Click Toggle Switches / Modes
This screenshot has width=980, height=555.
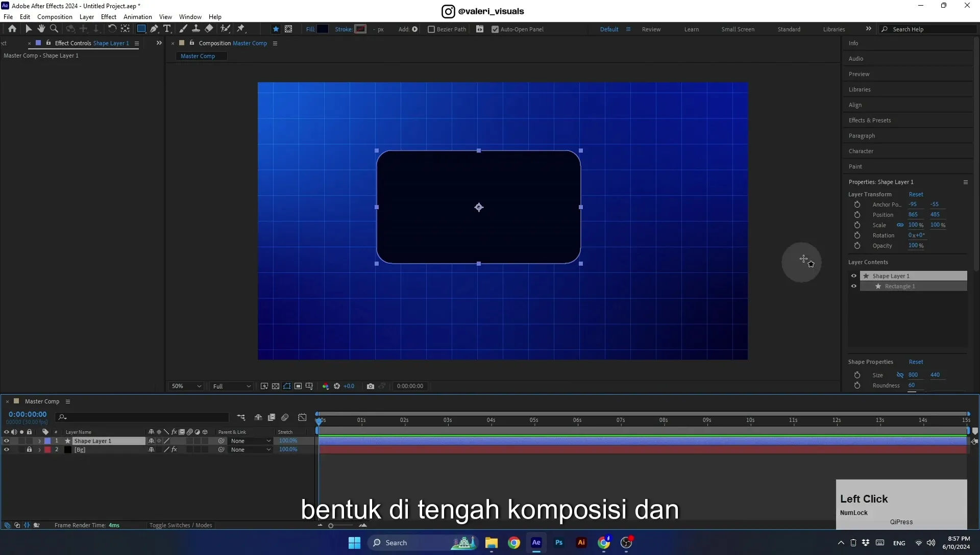click(x=181, y=525)
